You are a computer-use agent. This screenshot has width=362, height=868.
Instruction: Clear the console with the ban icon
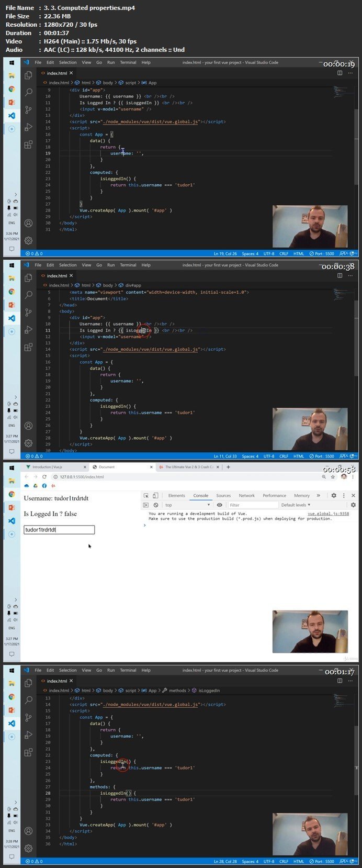[156, 505]
